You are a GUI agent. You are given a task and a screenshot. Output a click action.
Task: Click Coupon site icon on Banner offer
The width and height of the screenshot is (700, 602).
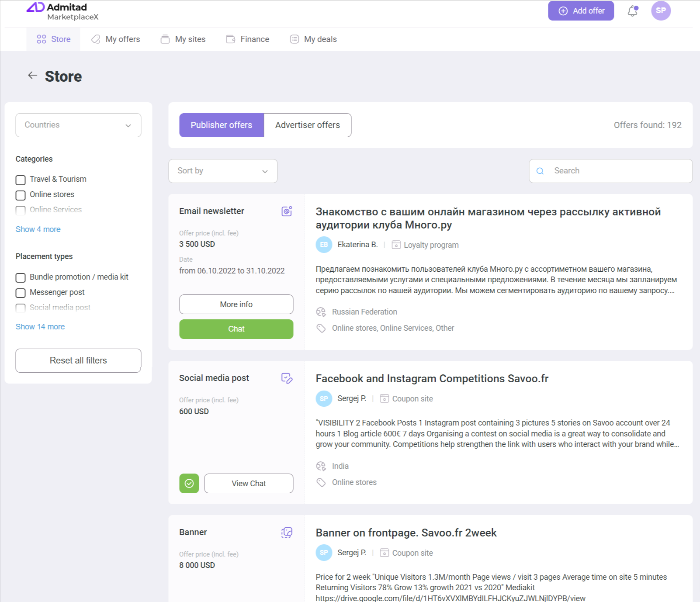(385, 553)
